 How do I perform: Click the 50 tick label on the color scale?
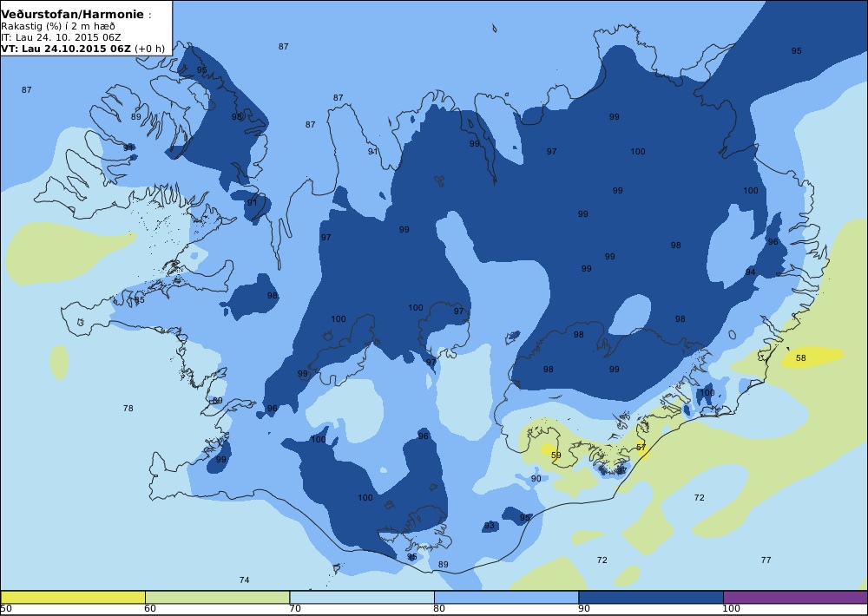click(6, 609)
